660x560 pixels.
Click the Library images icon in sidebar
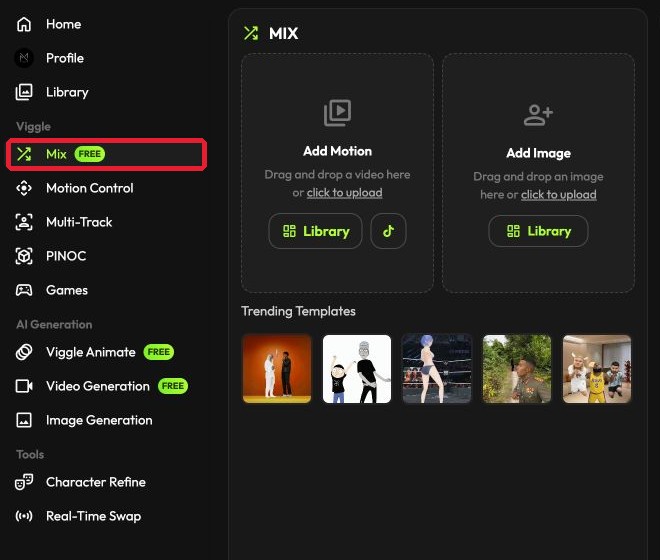[x=24, y=92]
